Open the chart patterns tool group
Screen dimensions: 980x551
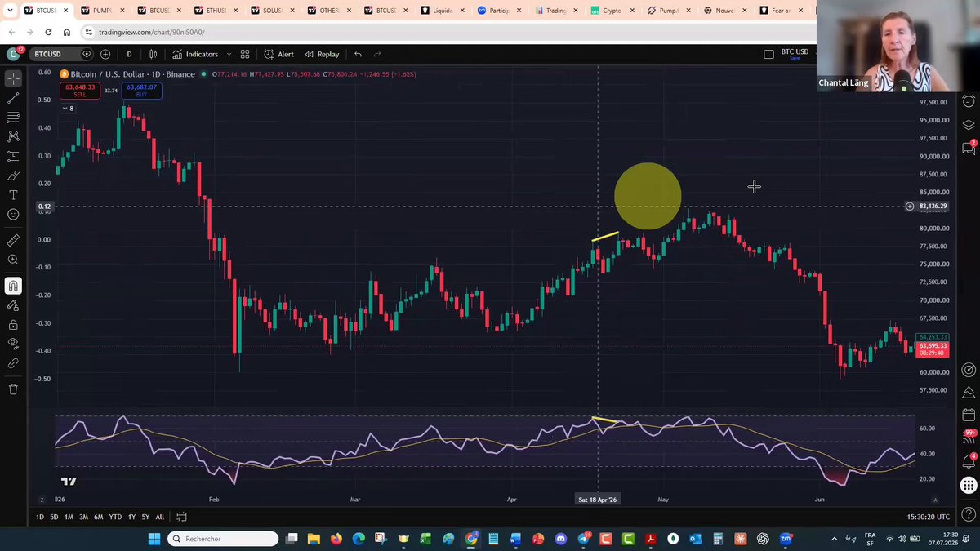click(13, 137)
